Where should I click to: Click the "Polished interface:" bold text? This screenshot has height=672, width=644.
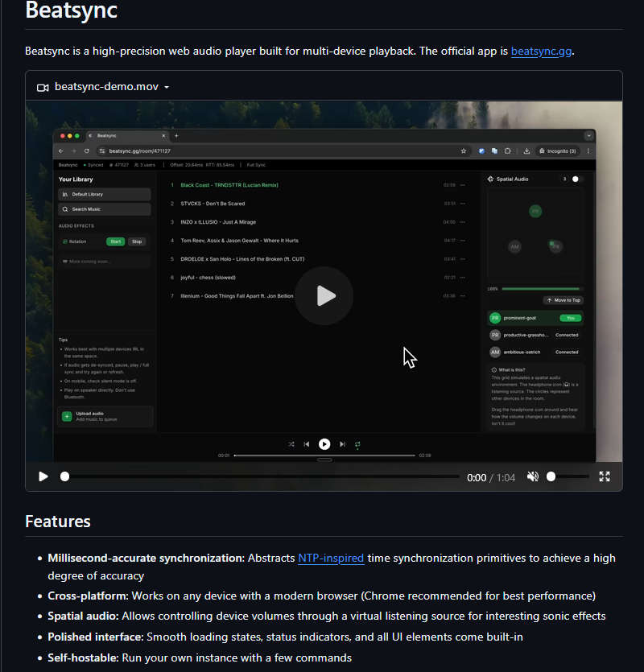point(96,637)
